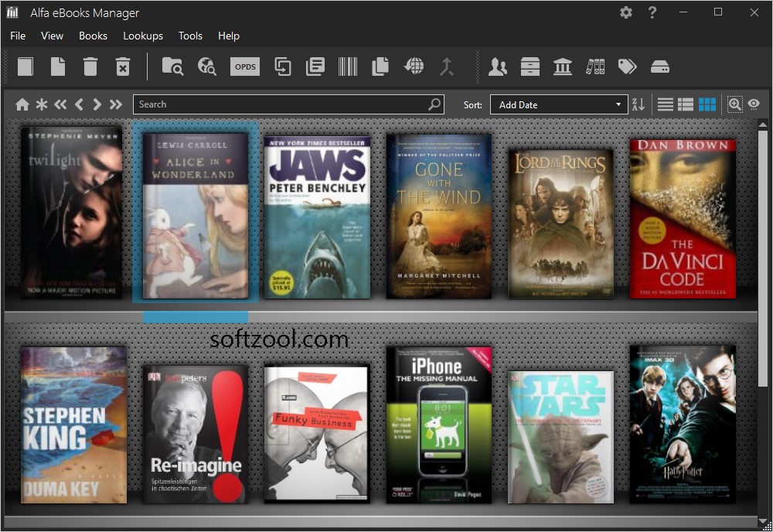The width and height of the screenshot is (773, 532).
Task: Open the Lookups menu
Action: (143, 36)
